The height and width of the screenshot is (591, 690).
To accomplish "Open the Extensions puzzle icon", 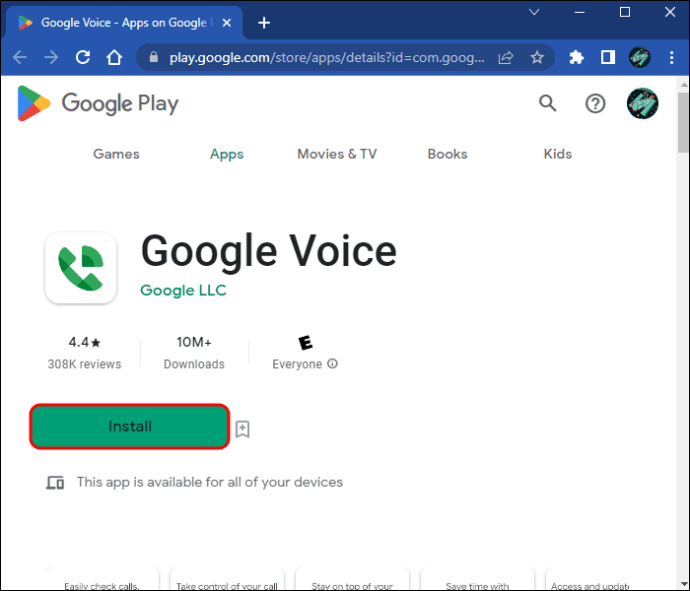I will click(x=576, y=57).
